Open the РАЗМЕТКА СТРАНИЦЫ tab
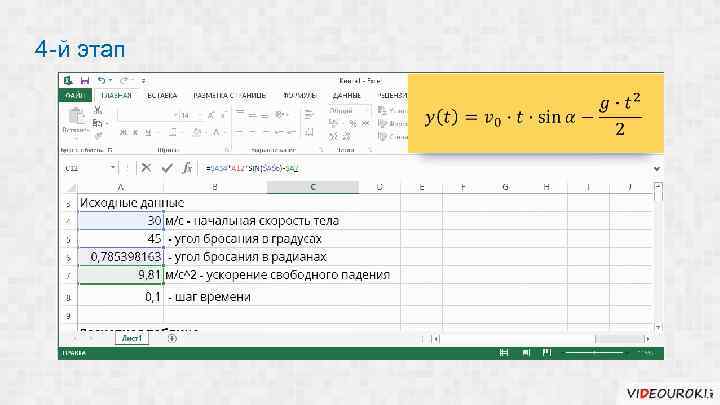This screenshot has height=405, width=720. pyautogui.click(x=229, y=96)
